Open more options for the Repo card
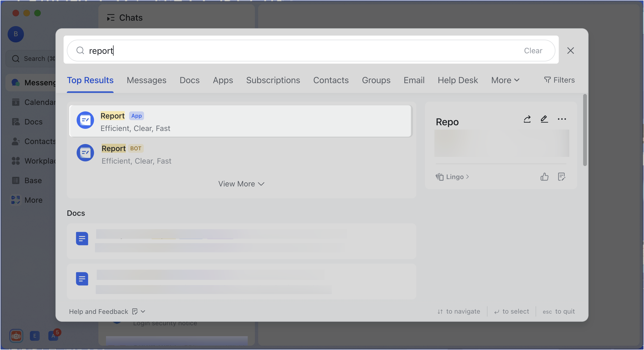The width and height of the screenshot is (644, 350). point(562,119)
